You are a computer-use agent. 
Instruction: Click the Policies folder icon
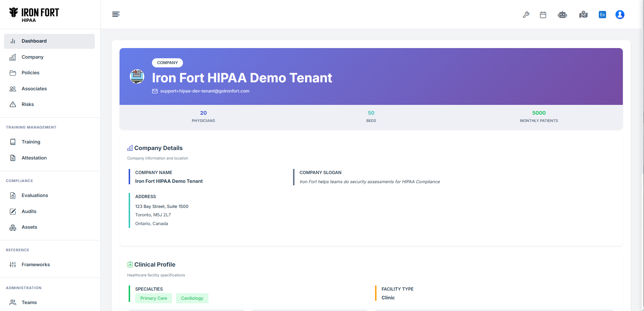pyautogui.click(x=13, y=73)
